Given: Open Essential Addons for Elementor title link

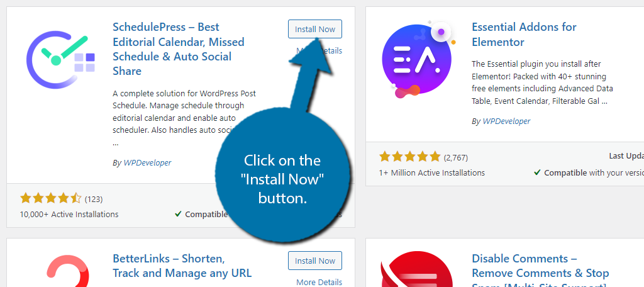Looking at the screenshot, I should point(524,35).
